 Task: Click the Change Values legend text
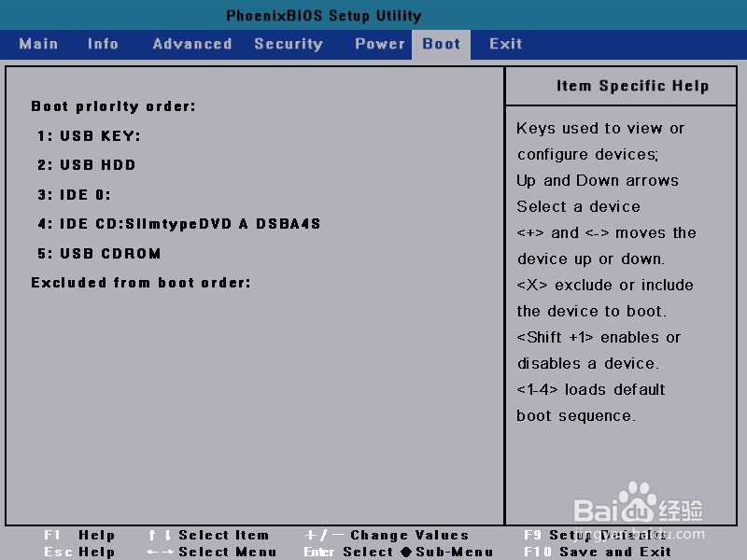410,535
